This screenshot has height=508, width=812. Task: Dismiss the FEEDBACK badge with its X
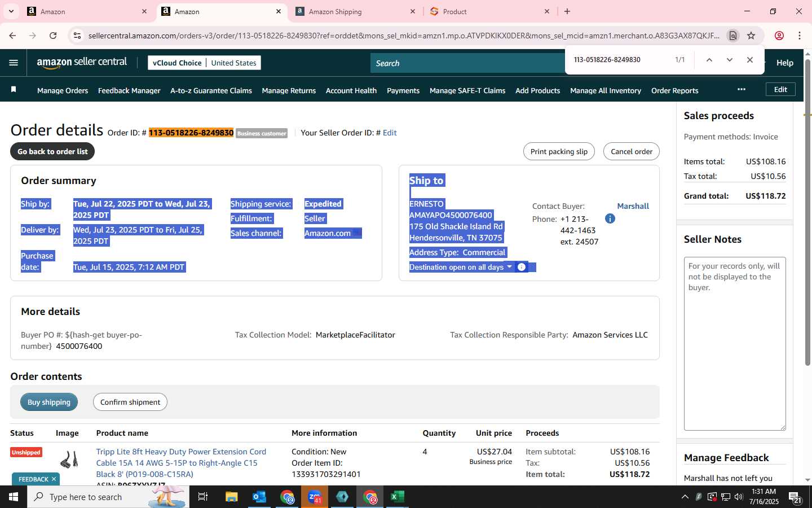(x=54, y=479)
